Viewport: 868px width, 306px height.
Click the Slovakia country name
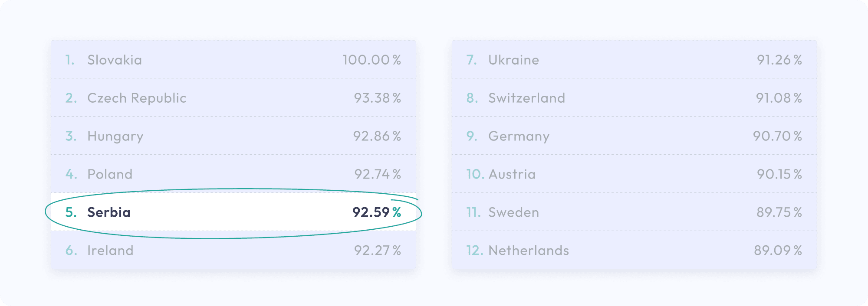pos(115,60)
